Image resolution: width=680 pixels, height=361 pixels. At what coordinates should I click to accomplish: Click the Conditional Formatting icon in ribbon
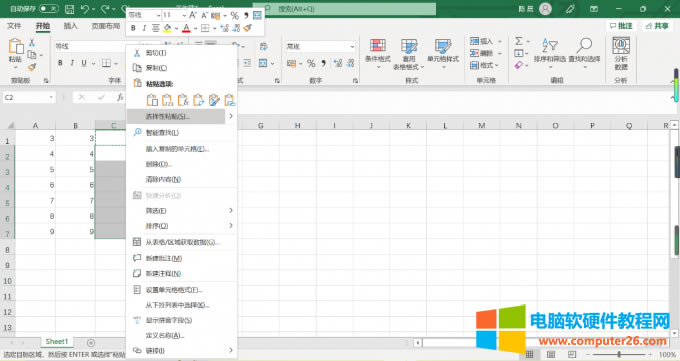[378, 46]
